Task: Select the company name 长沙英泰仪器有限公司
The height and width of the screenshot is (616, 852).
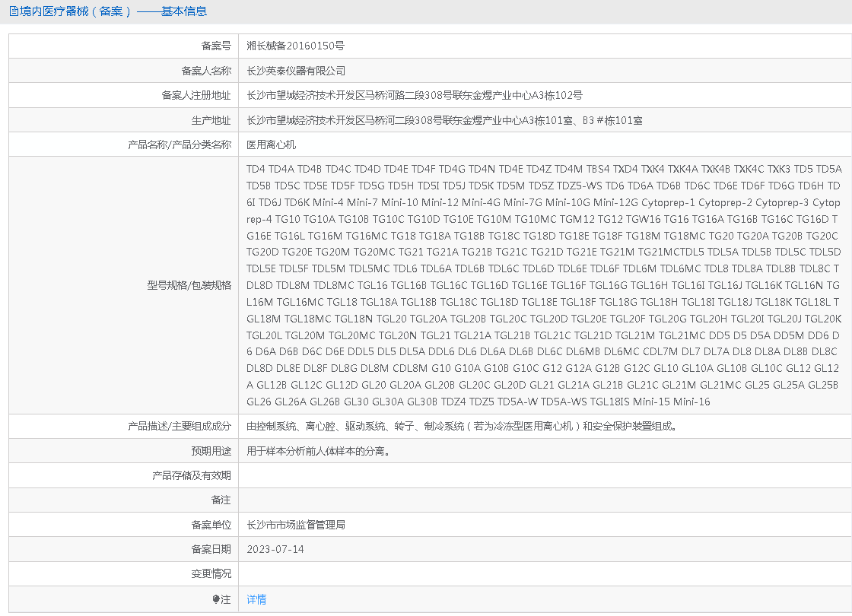Action: (296, 71)
